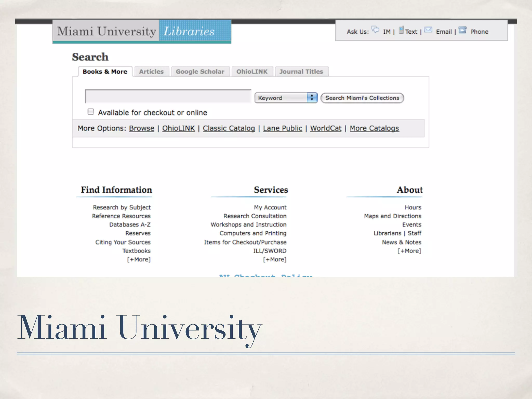Open Research by Subject

pos(122,207)
